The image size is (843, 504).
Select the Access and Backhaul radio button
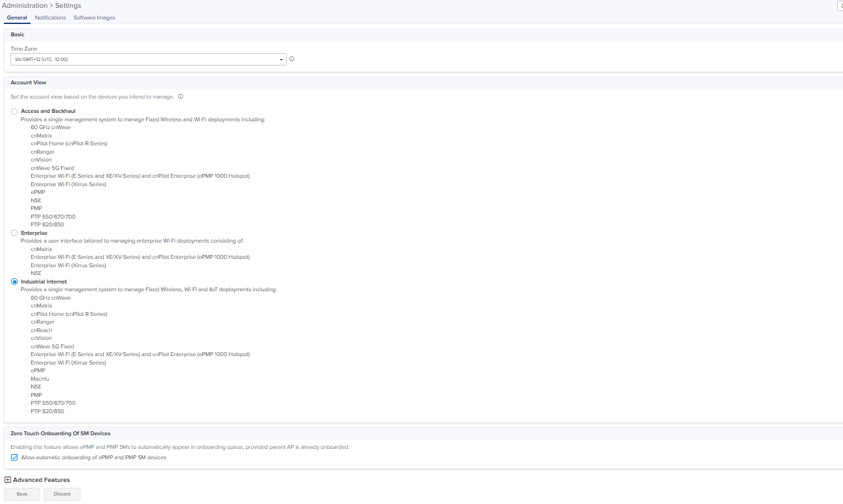pos(14,112)
